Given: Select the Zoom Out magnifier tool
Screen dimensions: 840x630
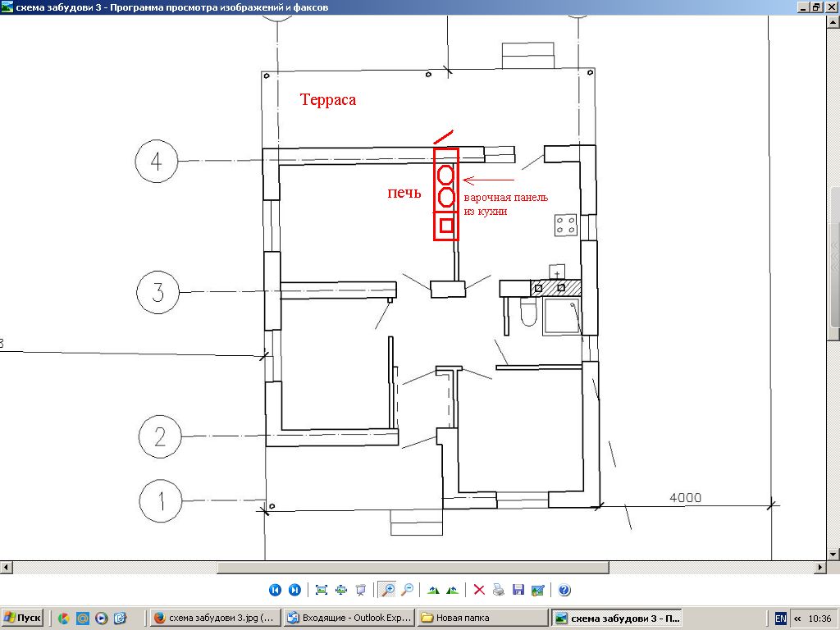Looking at the screenshot, I should click(407, 590).
